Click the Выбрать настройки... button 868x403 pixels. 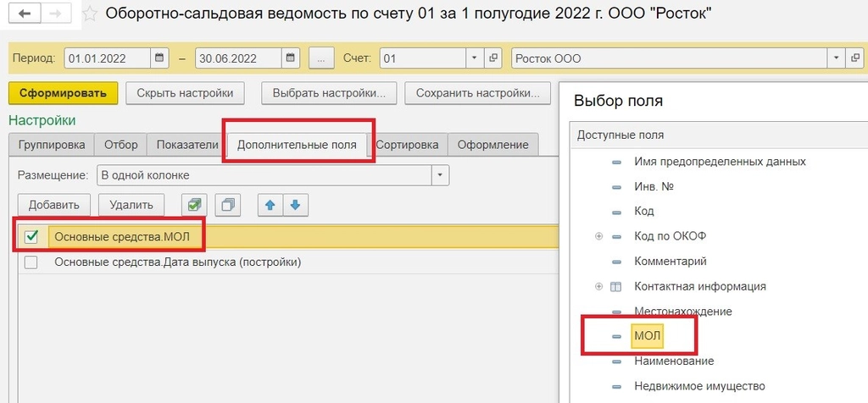(x=329, y=93)
